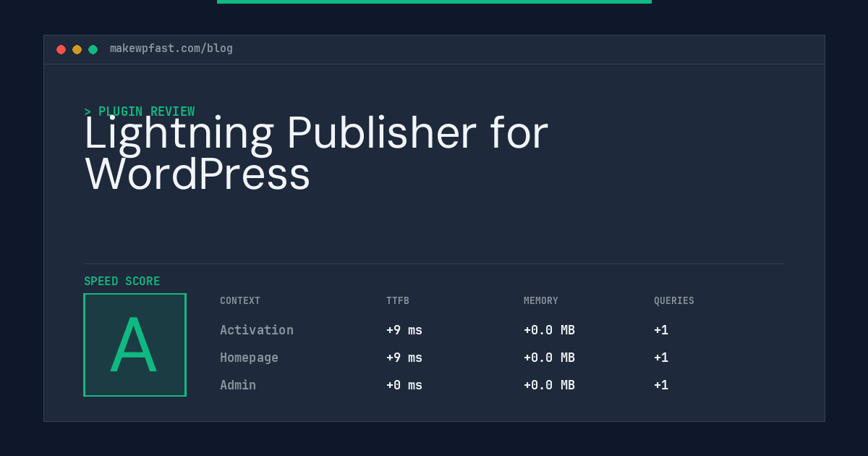Click the 'Lightning Publisher for WordPress' title

click(x=316, y=153)
